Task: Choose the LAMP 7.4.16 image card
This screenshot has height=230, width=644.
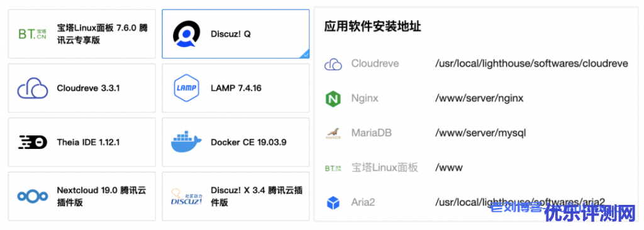Action: (x=236, y=88)
